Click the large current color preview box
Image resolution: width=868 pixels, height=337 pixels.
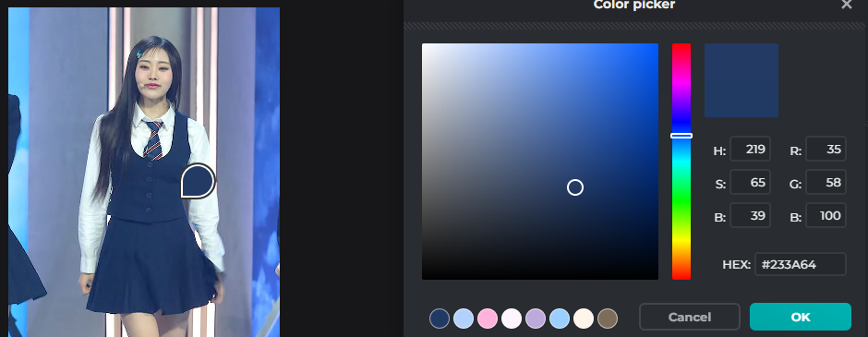(741, 80)
